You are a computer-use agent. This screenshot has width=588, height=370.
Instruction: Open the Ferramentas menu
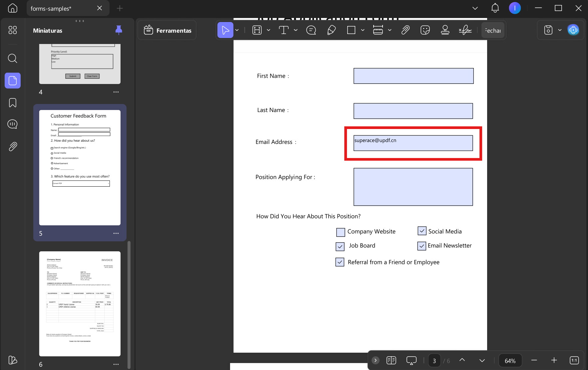click(167, 30)
